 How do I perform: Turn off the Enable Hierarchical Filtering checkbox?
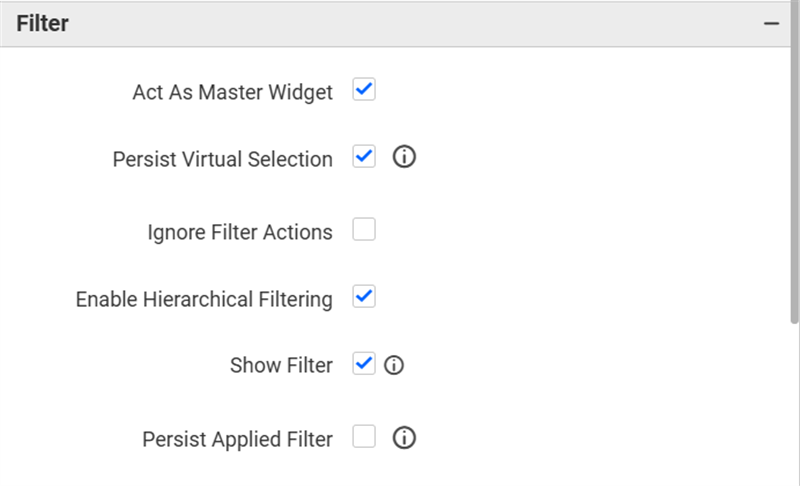pos(364,297)
